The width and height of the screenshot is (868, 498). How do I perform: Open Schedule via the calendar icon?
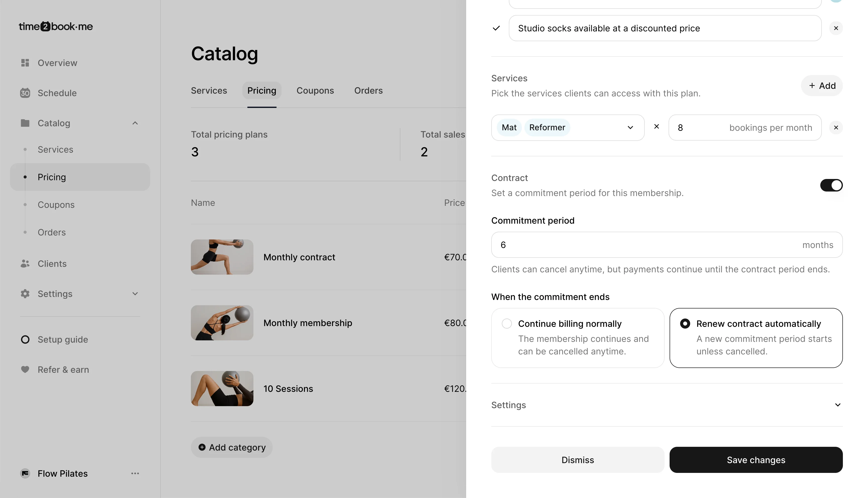point(25,93)
